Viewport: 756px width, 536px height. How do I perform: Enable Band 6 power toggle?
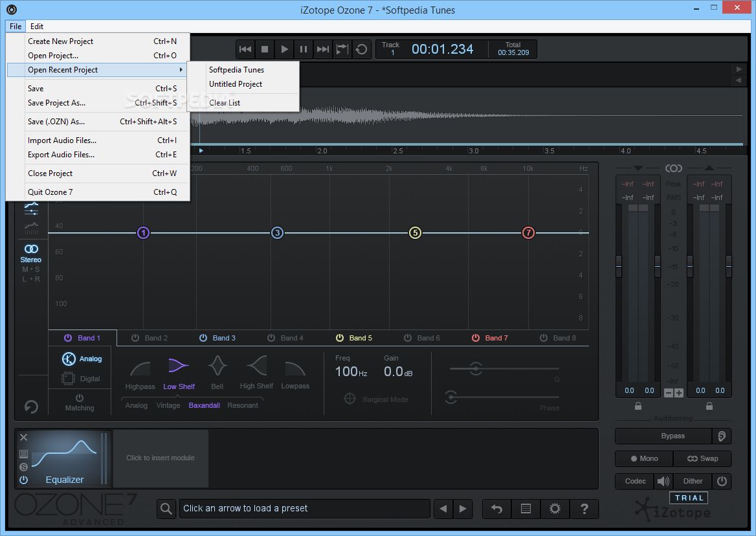pos(408,338)
